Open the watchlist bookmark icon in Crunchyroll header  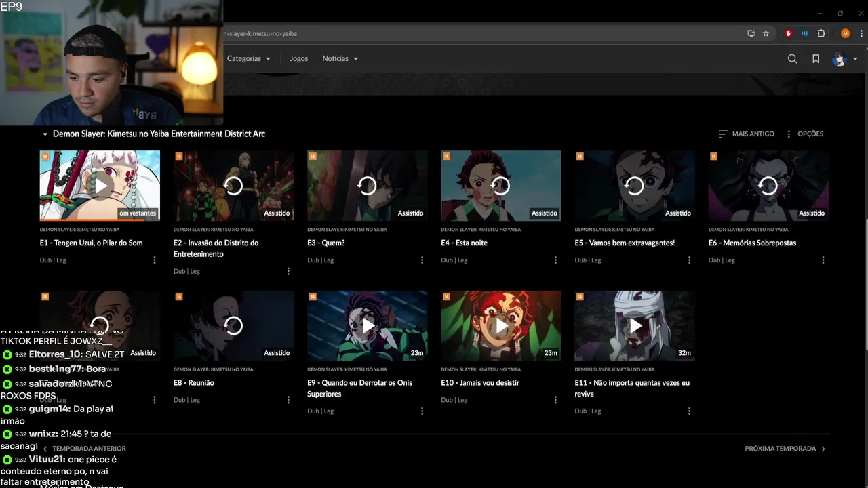816,59
